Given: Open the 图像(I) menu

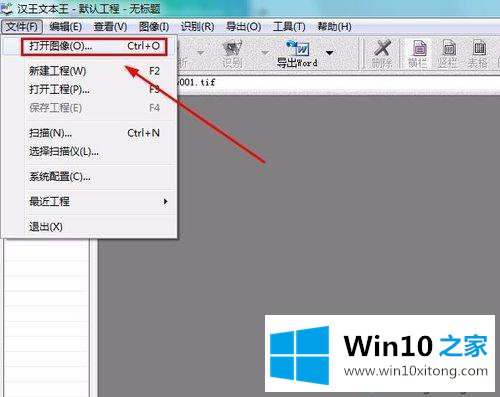Looking at the screenshot, I should pyautogui.click(x=154, y=26).
